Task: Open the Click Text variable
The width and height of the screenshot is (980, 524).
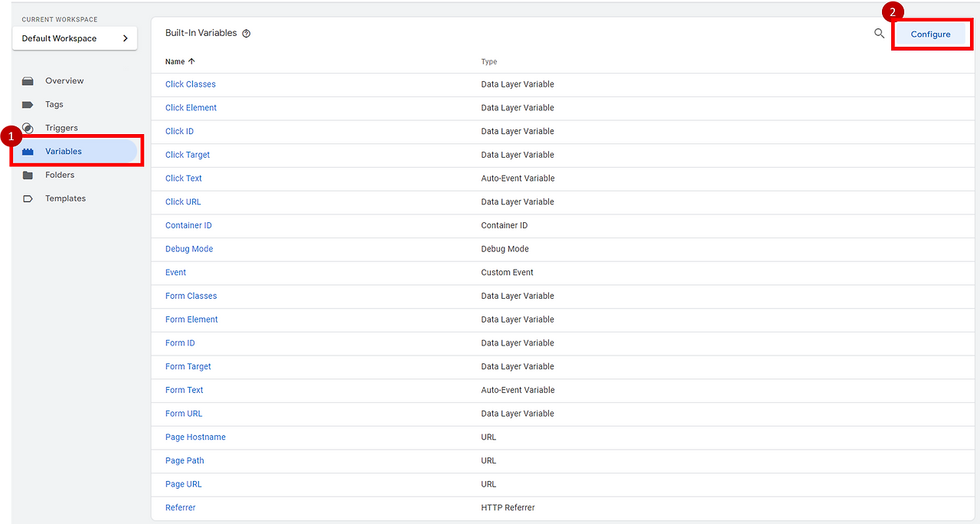Action: [x=184, y=178]
